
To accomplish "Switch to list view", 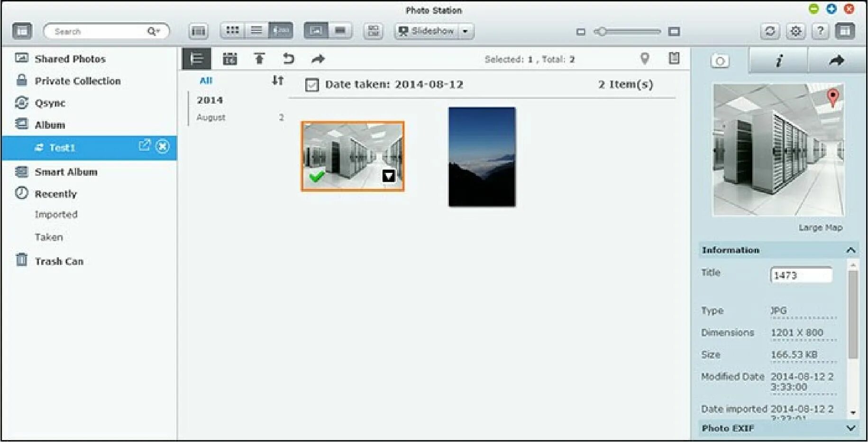I will coord(256,31).
